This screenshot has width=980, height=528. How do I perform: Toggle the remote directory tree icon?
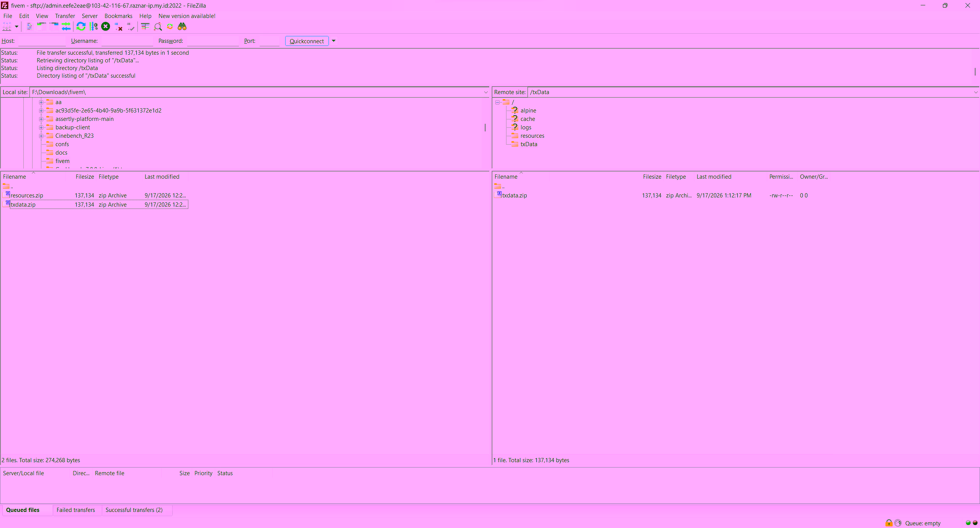click(54, 26)
